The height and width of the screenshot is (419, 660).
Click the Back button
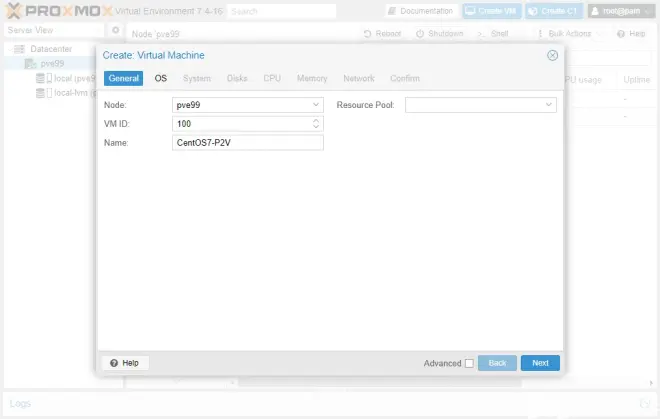pyautogui.click(x=497, y=363)
